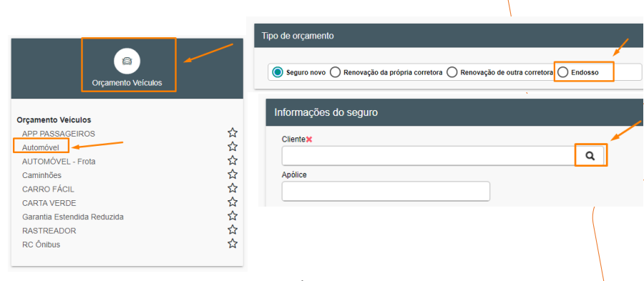Image resolution: width=644 pixels, height=281 pixels.
Task: Open the CARTA VERDE entry
Action: coord(49,203)
